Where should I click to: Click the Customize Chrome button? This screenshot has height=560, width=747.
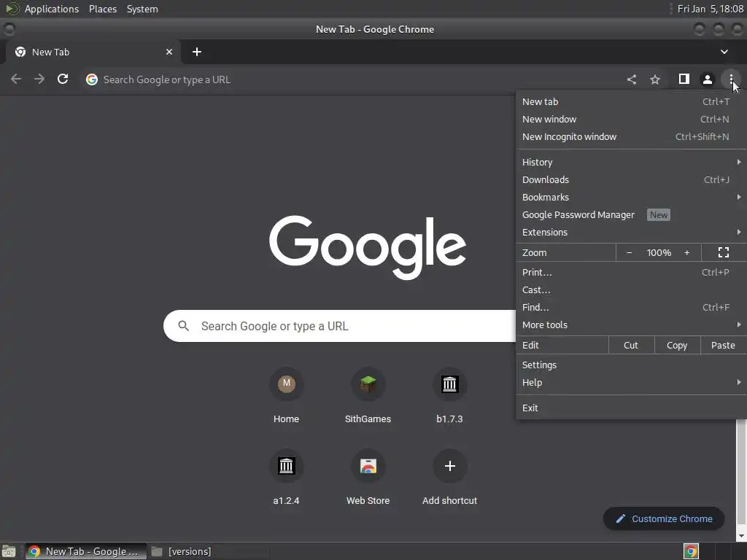pos(664,518)
